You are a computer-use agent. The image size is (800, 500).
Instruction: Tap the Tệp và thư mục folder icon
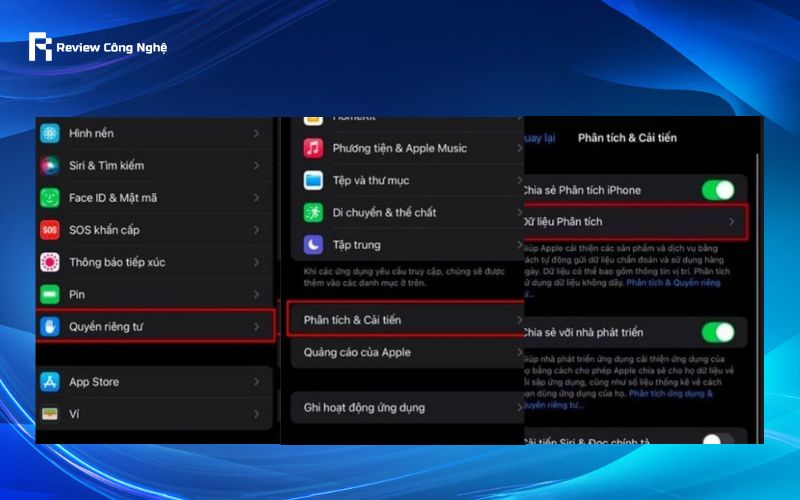pyautogui.click(x=313, y=180)
